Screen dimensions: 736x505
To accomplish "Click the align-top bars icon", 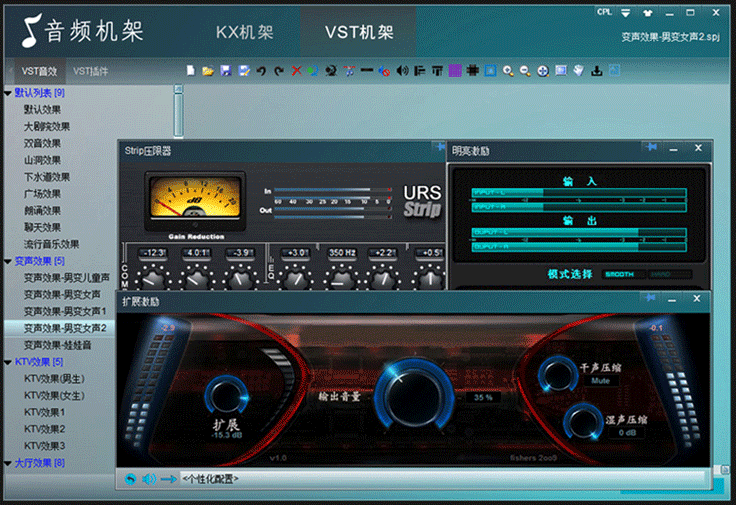I will pyautogui.click(x=437, y=71).
